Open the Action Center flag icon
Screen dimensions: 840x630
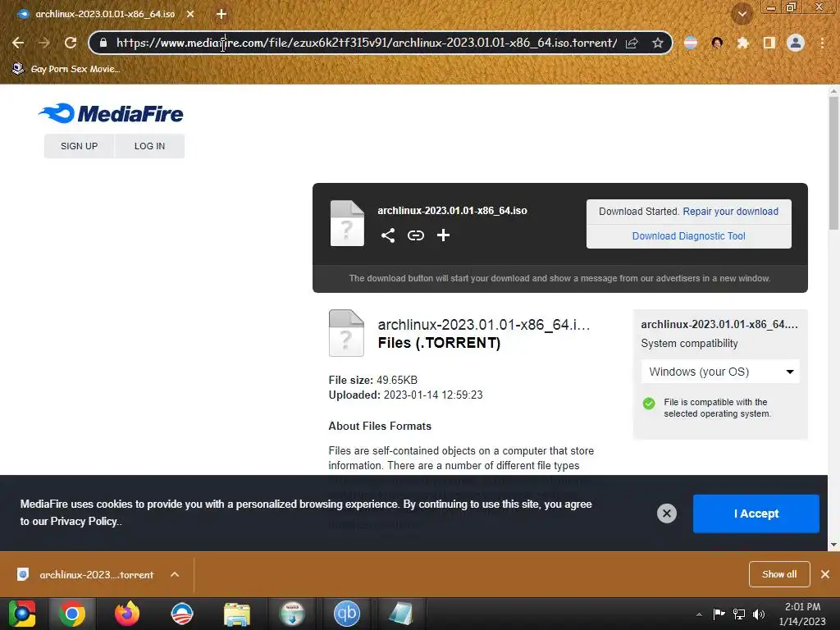[719, 614]
